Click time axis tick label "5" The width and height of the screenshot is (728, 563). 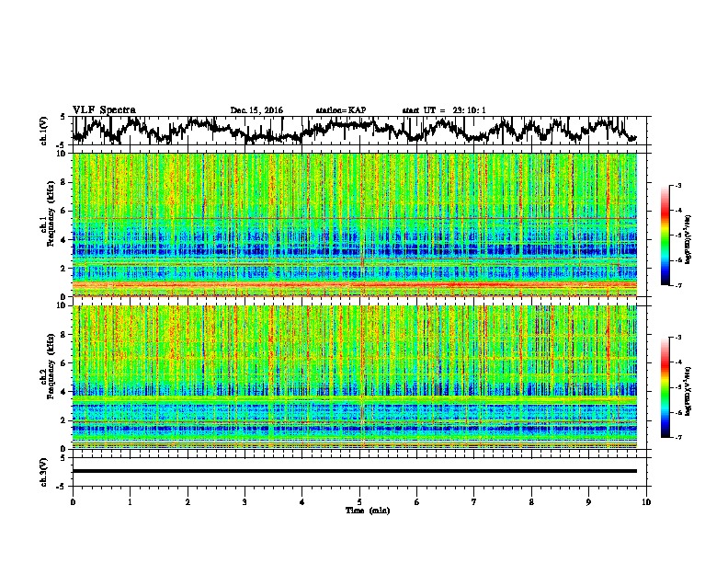coord(359,502)
